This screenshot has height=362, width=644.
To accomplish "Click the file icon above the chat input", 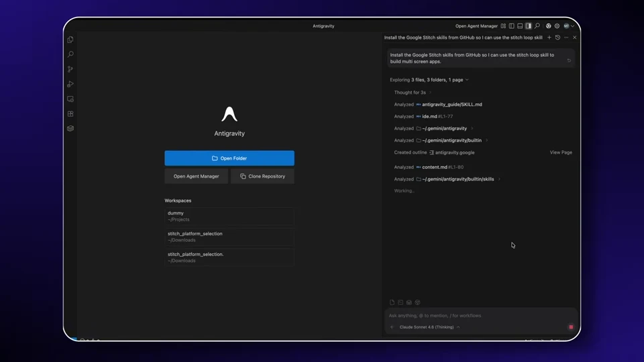I will tap(392, 302).
